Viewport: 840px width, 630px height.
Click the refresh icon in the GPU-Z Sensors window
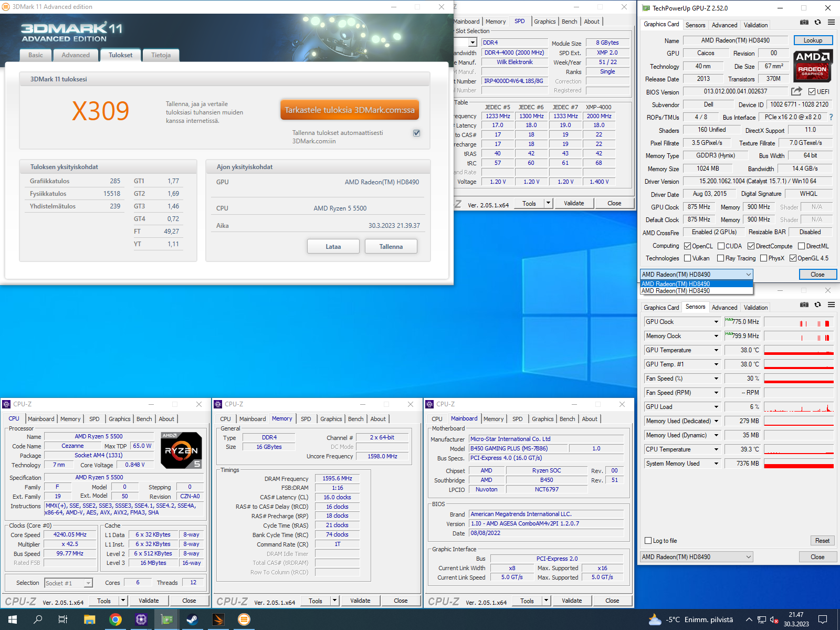(x=817, y=304)
